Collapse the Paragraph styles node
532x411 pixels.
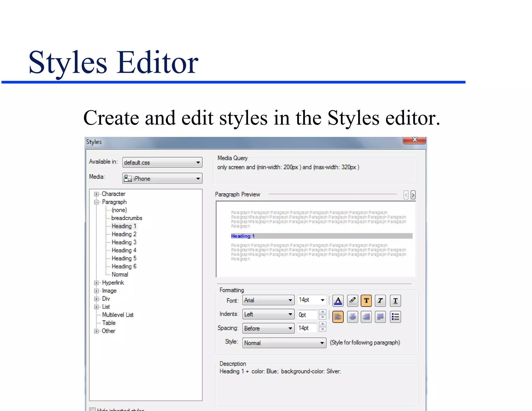click(96, 202)
